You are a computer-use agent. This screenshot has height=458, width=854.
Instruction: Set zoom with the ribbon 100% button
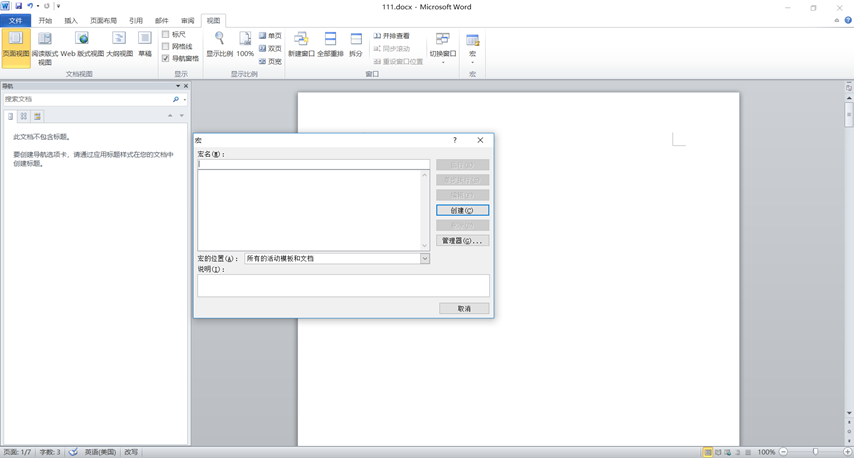point(245,45)
